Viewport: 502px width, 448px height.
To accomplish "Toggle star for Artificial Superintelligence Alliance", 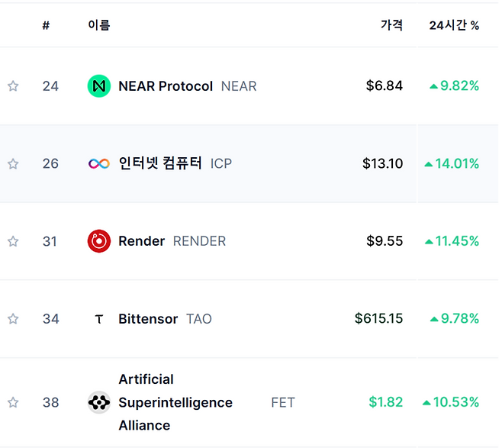I will (x=13, y=402).
